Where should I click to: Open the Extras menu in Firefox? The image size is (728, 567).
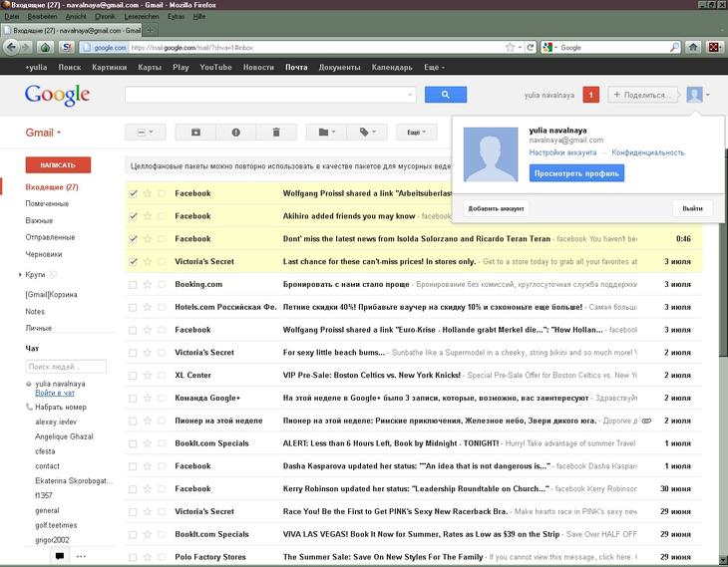click(x=176, y=16)
